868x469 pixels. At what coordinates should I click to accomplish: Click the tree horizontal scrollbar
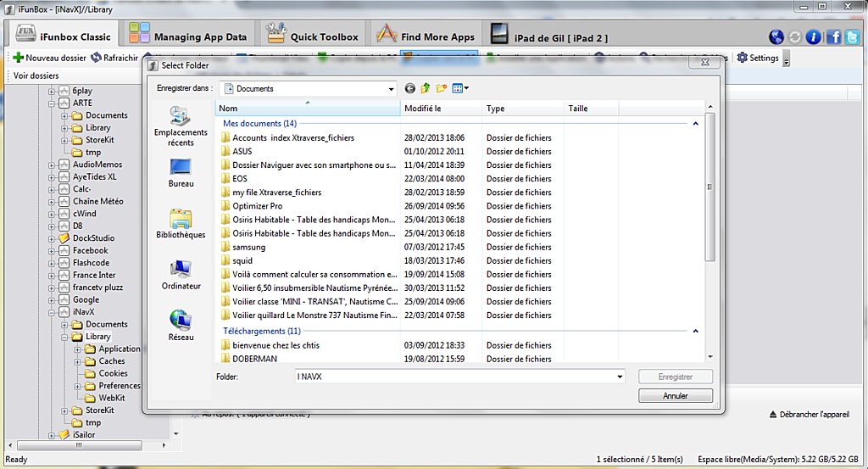tap(79, 445)
